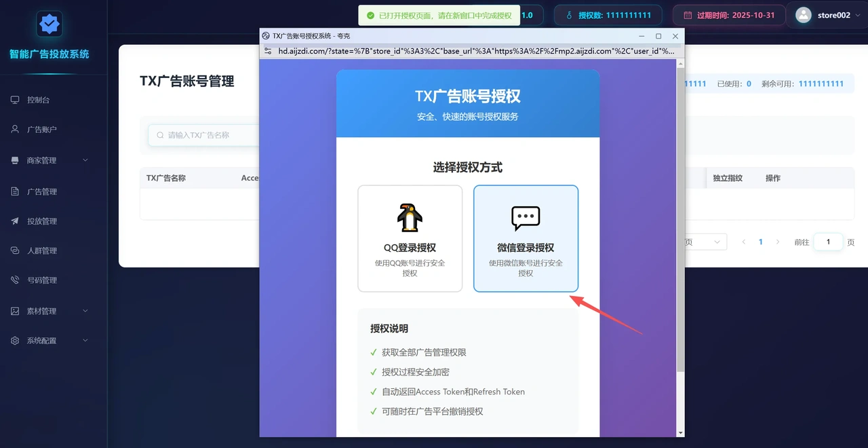Click the site info icon in popup address bar

pos(268,50)
